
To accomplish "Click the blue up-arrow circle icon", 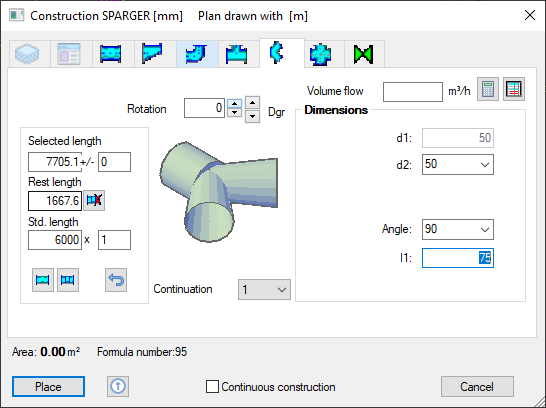I will pos(118,386).
